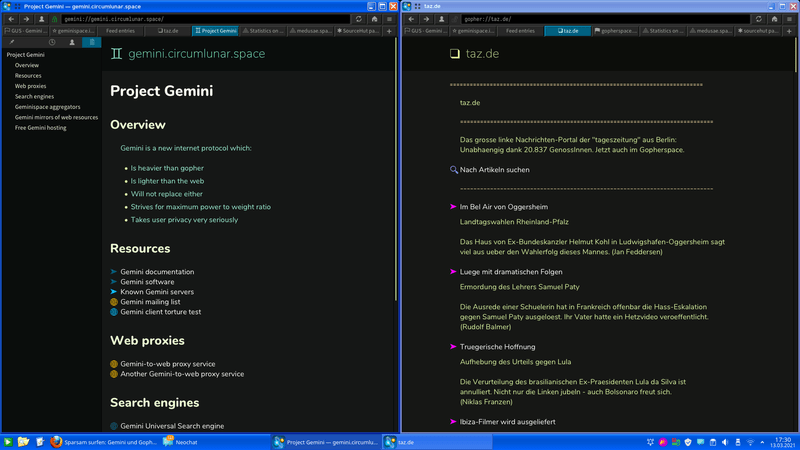Reload the gemini.circumlunar.space page
Image resolution: width=800 pixels, height=450 pixels.
tap(359, 19)
